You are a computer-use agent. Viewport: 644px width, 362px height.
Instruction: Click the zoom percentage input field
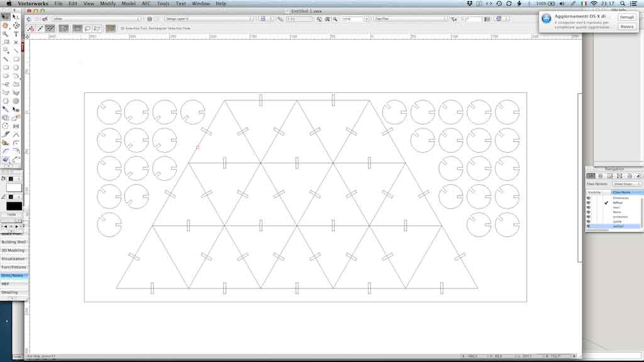(352, 19)
